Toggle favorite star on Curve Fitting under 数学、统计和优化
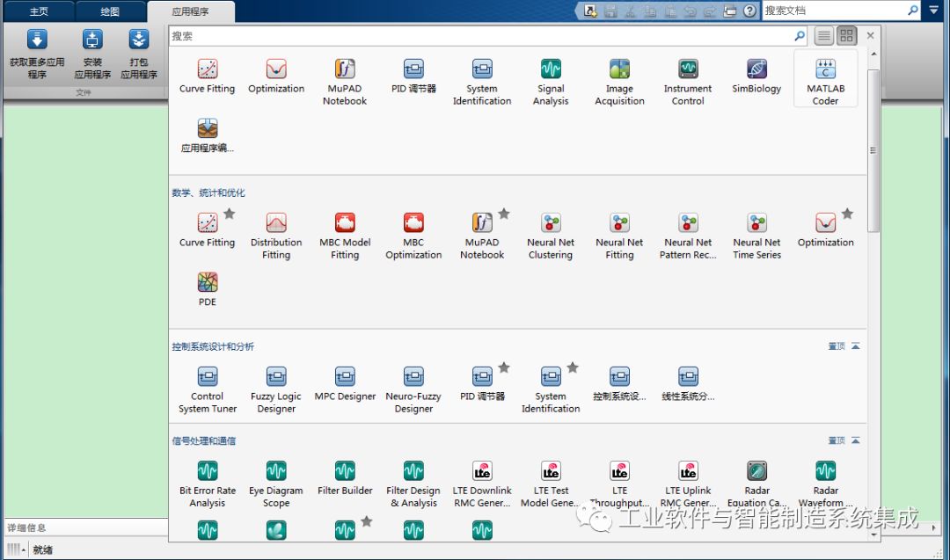The width and height of the screenshot is (950, 560). (229, 214)
